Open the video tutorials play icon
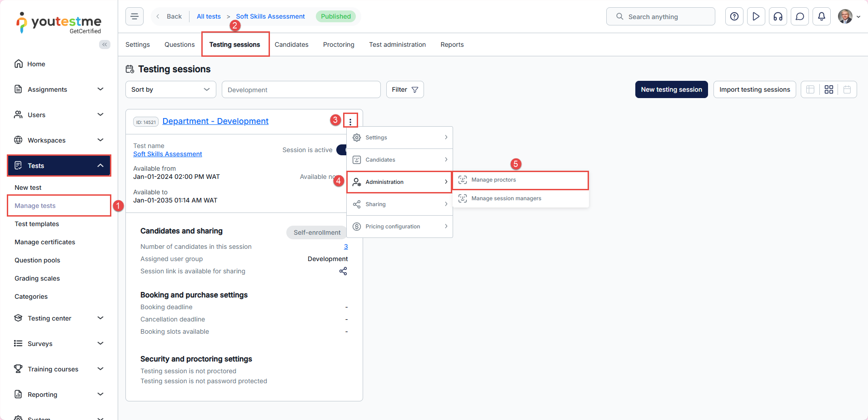The width and height of the screenshot is (868, 420). click(x=756, y=17)
